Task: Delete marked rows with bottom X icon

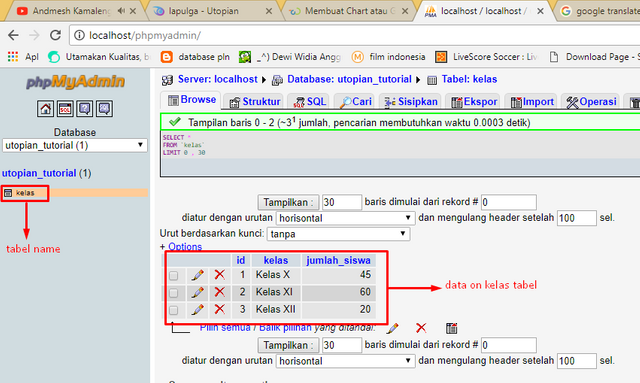Action: click(x=421, y=328)
